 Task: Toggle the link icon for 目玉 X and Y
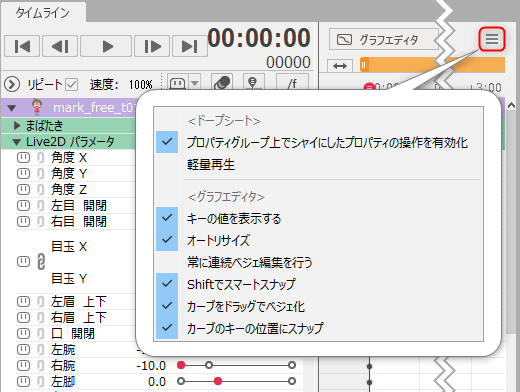click(x=41, y=261)
